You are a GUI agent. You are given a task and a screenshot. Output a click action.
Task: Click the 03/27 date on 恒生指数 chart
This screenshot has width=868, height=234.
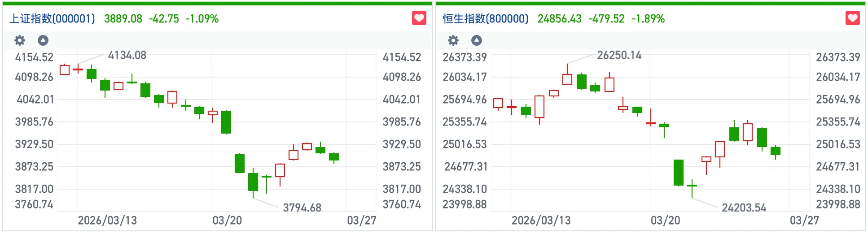[805, 221]
